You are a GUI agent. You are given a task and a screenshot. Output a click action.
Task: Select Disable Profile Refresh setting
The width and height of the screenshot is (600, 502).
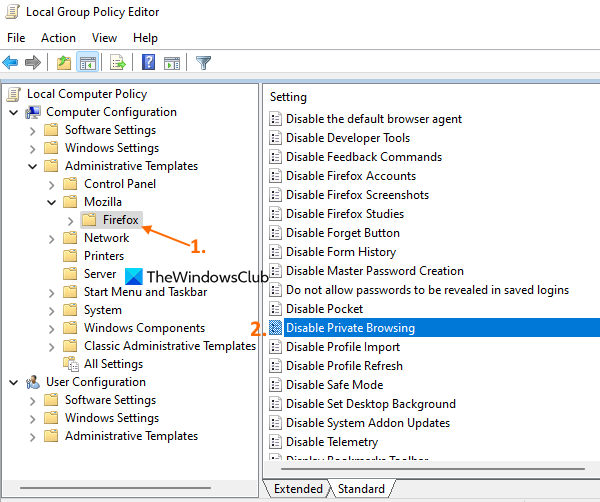[x=344, y=366]
